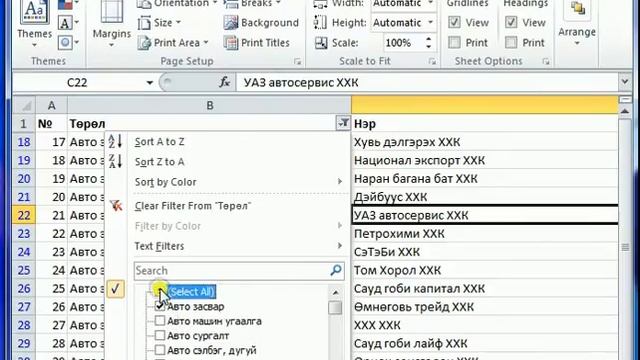Select row 18 header
The height and width of the screenshot is (360, 640).
point(24,142)
